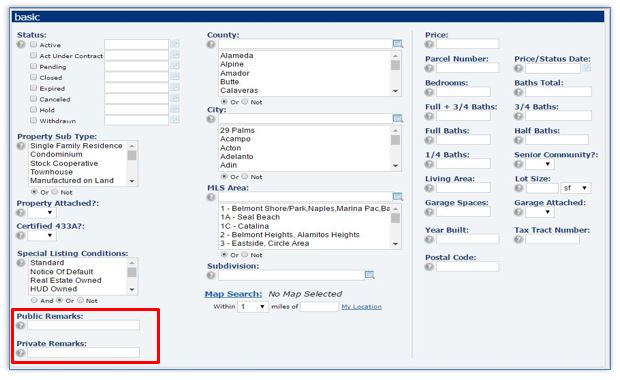Open the Senior Community dropdown
The width and height of the screenshot is (620, 380).
539,164
